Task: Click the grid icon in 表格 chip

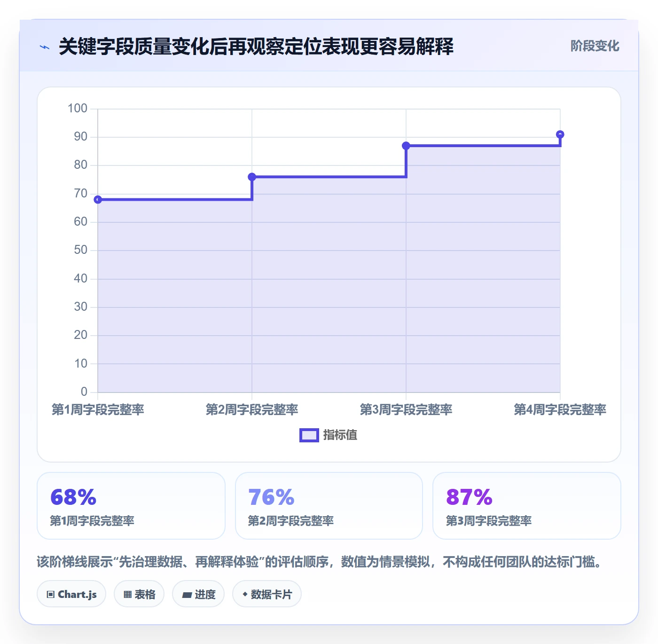Action: tap(127, 595)
